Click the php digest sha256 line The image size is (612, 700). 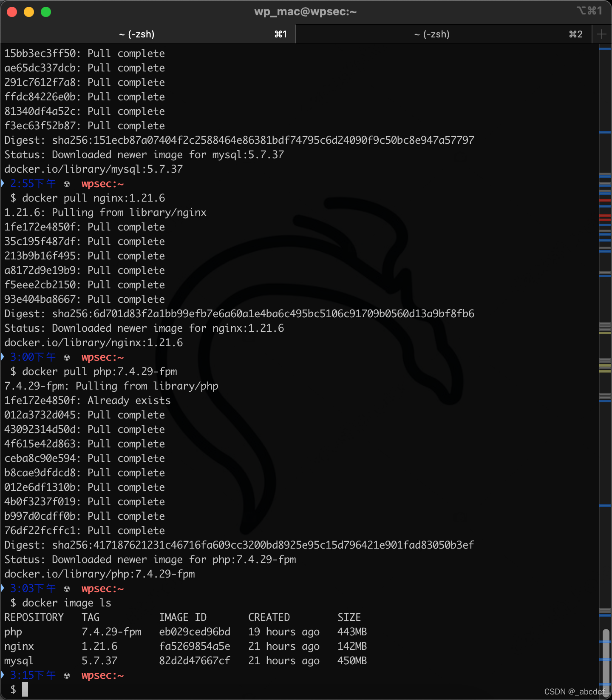pyautogui.click(x=239, y=545)
